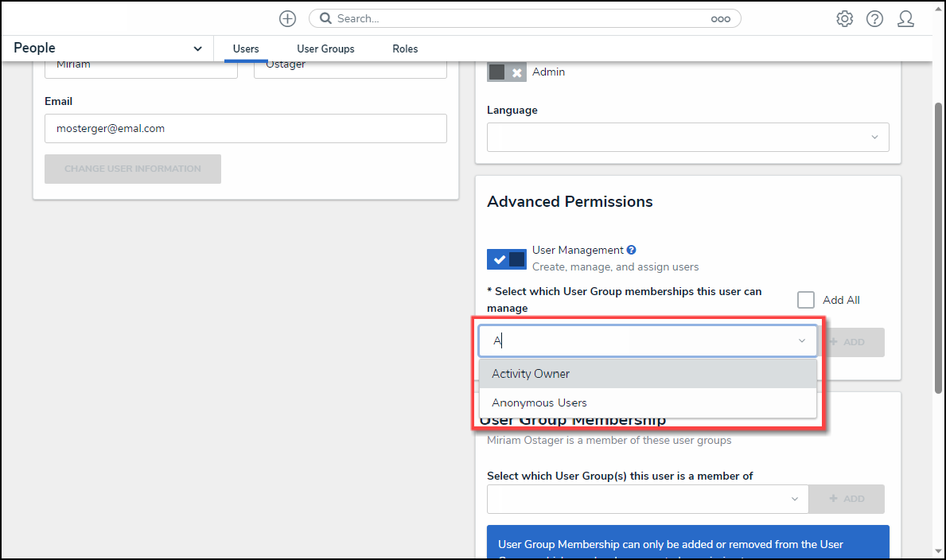Click Add button beside member-of dropdown

pos(847,499)
